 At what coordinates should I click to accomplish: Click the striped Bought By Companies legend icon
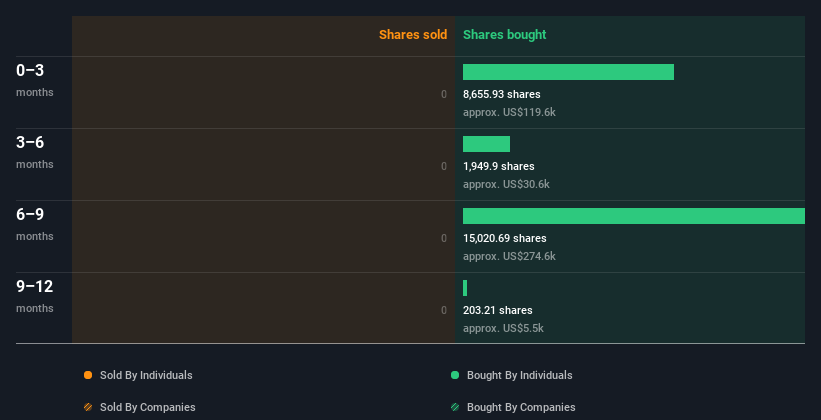(x=454, y=407)
